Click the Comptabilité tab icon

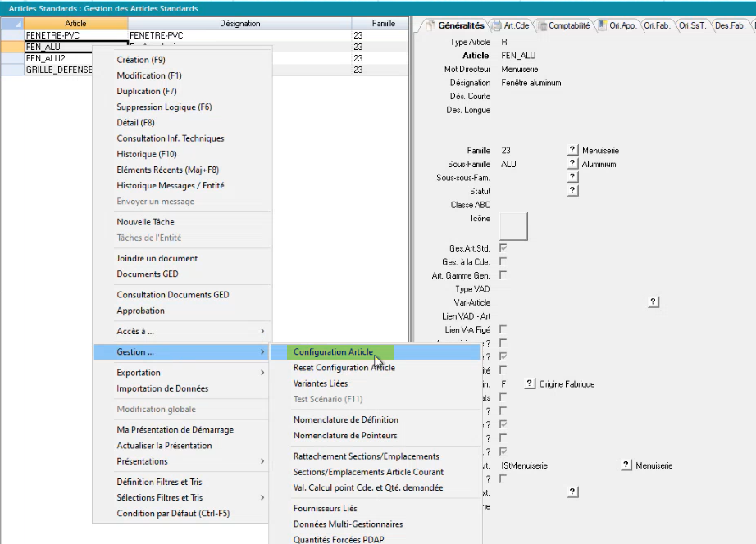pyautogui.click(x=541, y=26)
